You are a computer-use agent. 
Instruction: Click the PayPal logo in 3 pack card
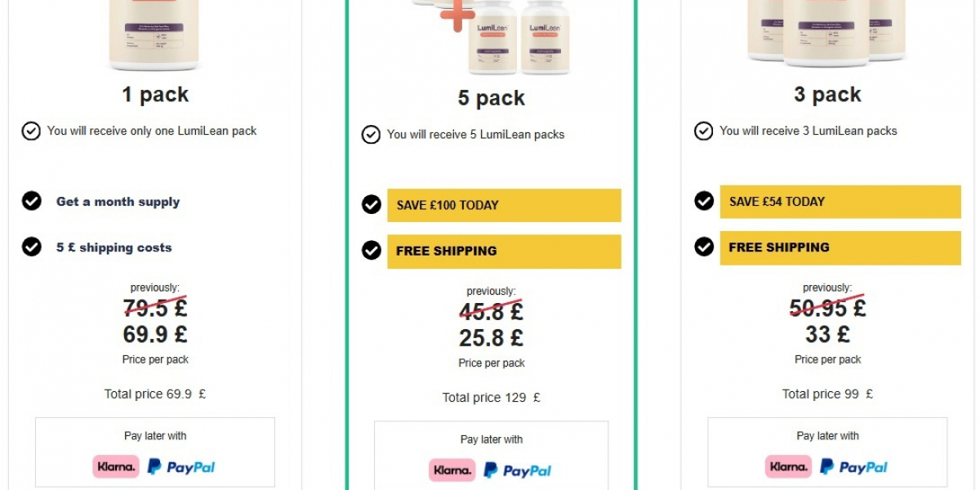853,467
